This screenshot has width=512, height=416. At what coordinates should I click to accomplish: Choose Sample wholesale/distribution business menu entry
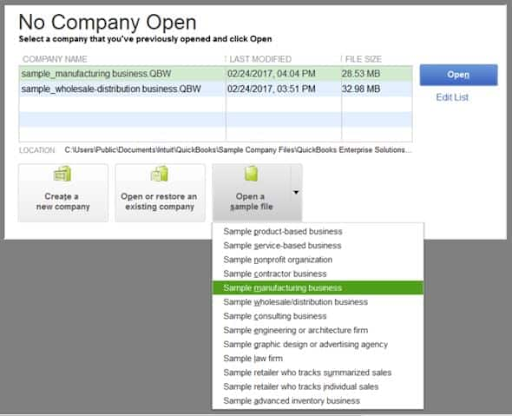[318, 302]
